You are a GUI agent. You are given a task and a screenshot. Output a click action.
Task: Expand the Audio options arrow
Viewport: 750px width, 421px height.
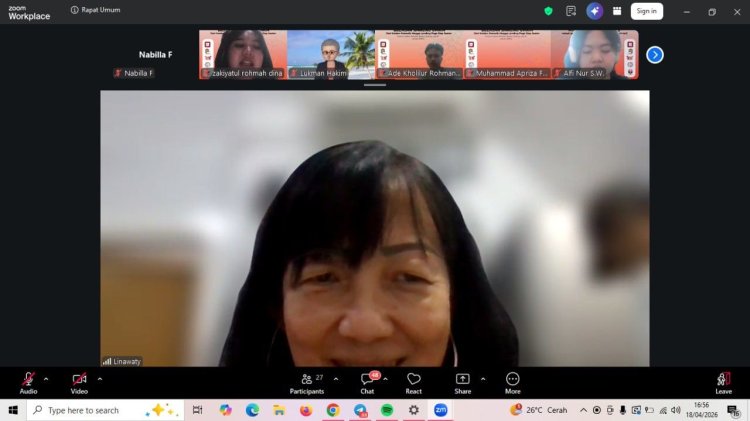(x=46, y=379)
